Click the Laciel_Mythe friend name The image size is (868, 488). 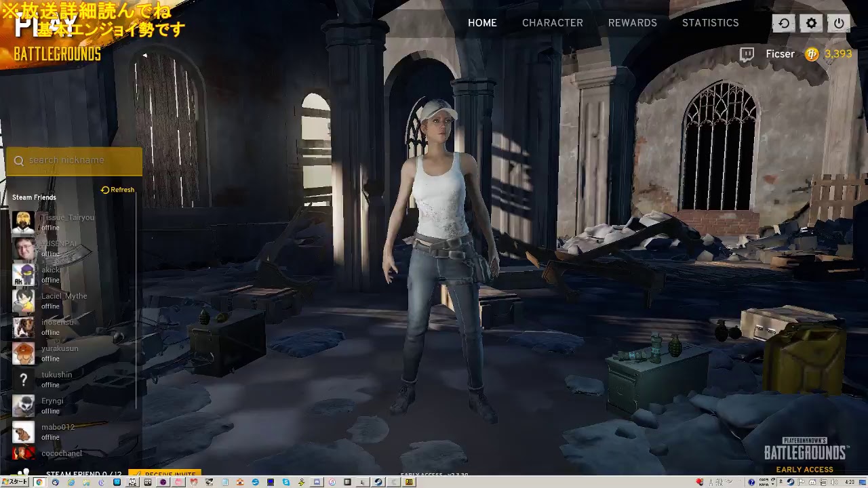pyautogui.click(x=64, y=296)
